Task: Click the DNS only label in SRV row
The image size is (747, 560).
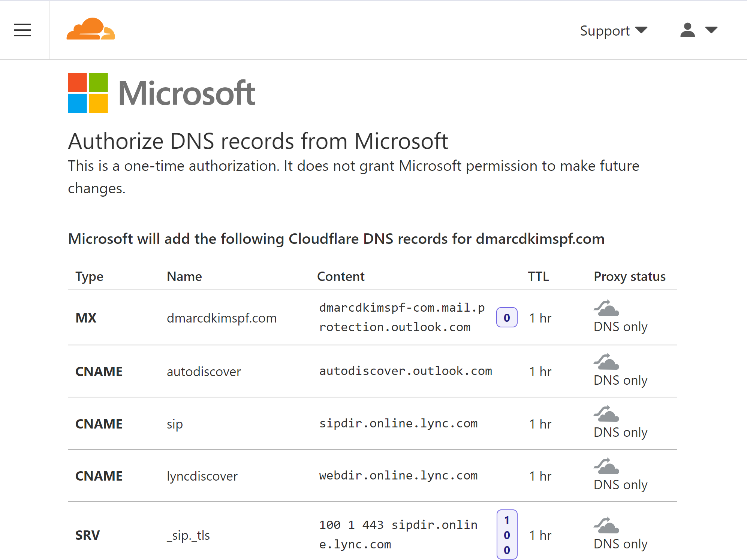Action: pos(621,544)
